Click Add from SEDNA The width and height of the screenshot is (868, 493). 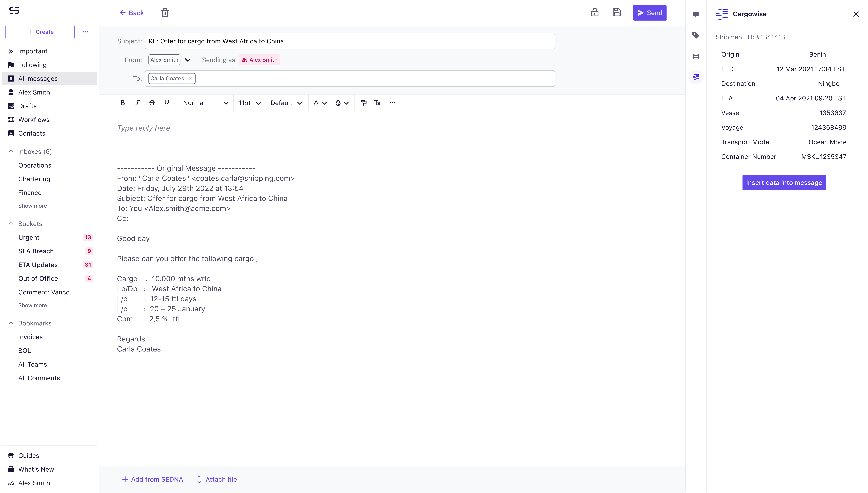click(152, 479)
